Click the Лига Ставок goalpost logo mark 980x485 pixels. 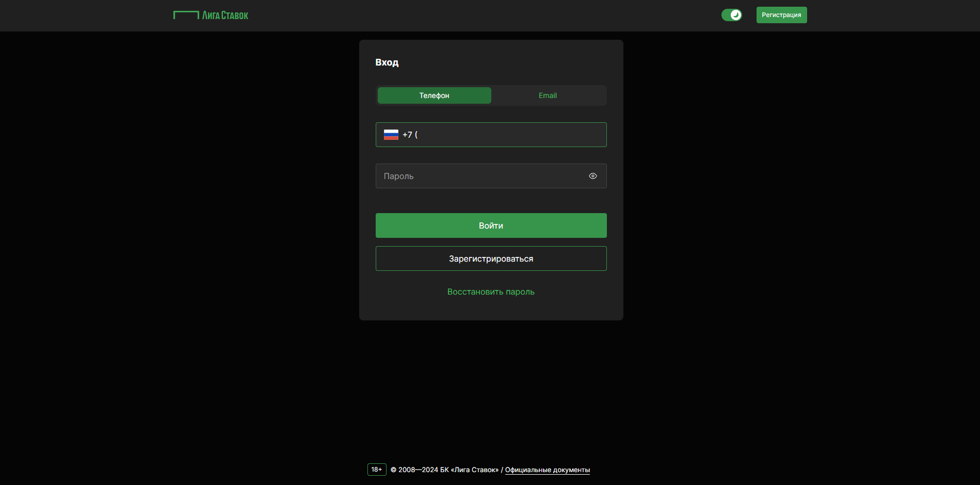[186, 15]
